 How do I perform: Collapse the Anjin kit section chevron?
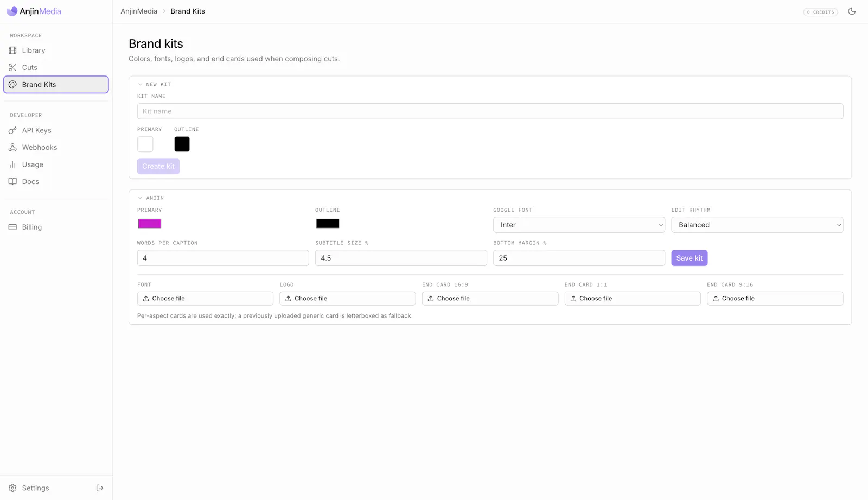[x=140, y=198]
